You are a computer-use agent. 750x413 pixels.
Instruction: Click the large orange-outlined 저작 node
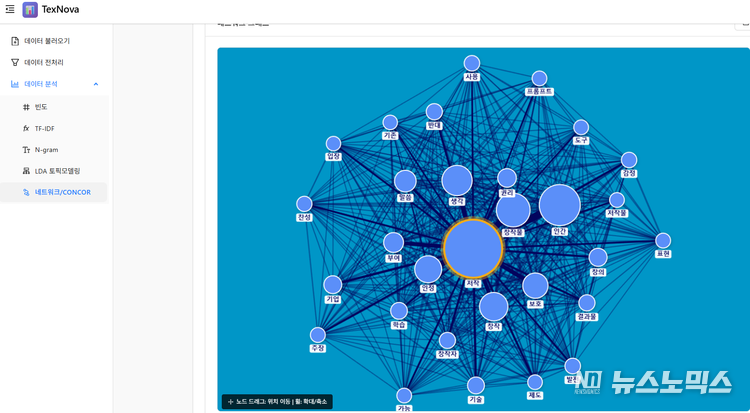(x=473, y=249)
